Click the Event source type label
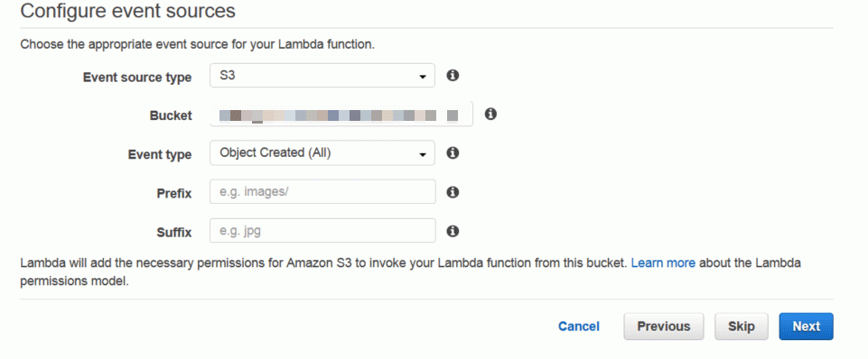This screenshot has width=868, height=359. point(137,77)
